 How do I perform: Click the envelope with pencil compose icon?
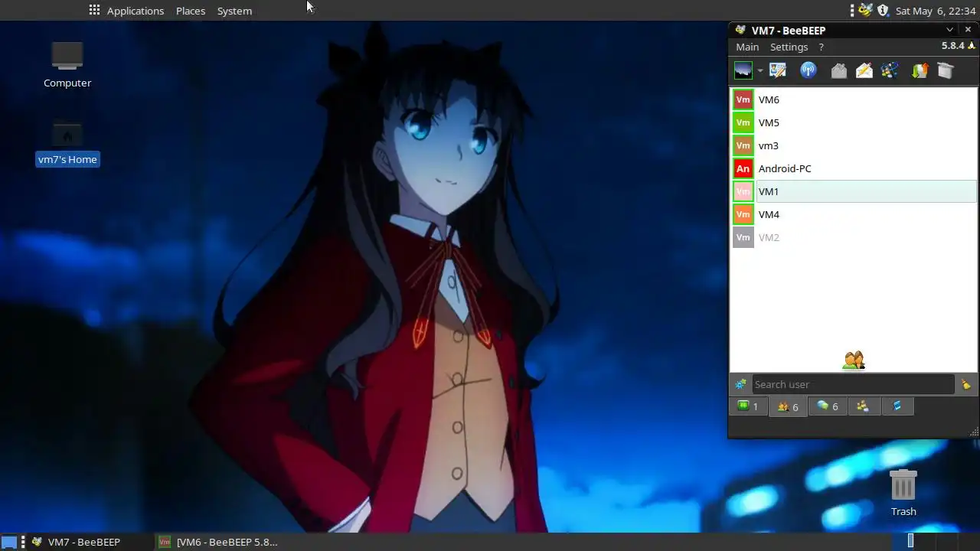tap(864, 70)
